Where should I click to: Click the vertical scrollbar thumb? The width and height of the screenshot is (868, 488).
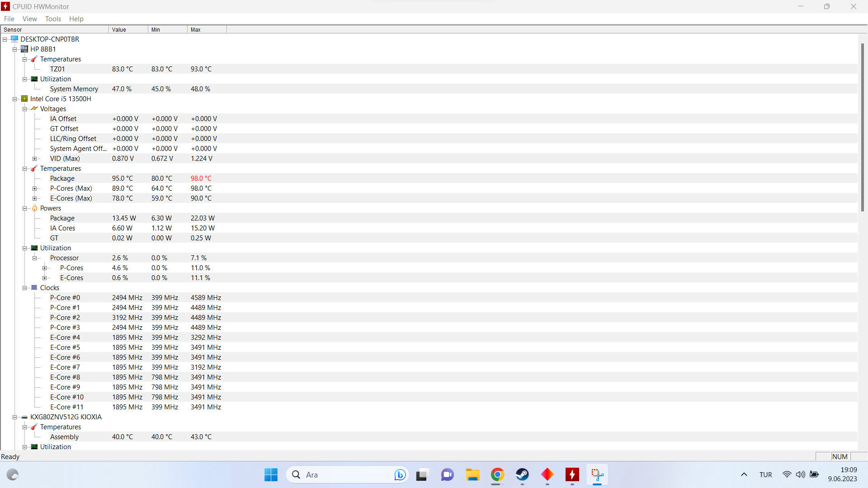tap(862, 127)
